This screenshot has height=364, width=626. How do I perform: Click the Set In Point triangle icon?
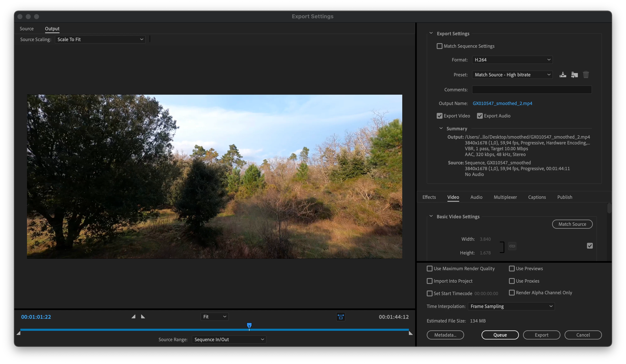click(133, 316)
